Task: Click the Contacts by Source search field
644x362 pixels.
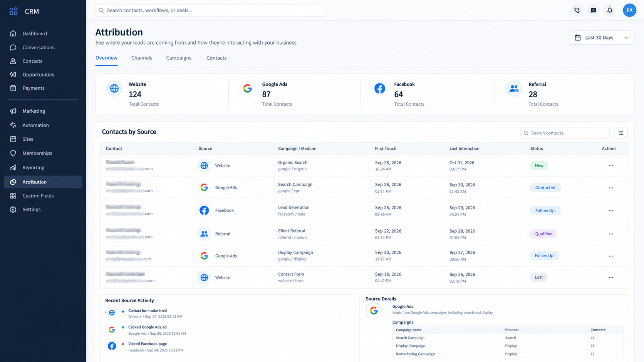Action: (x=565, y=133)
